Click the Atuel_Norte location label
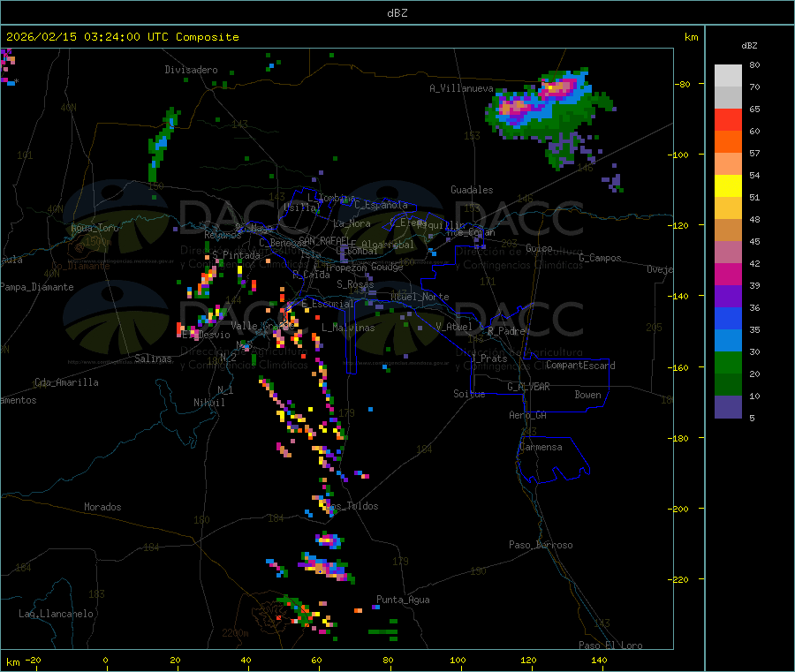795x672 pixels. 420,297
